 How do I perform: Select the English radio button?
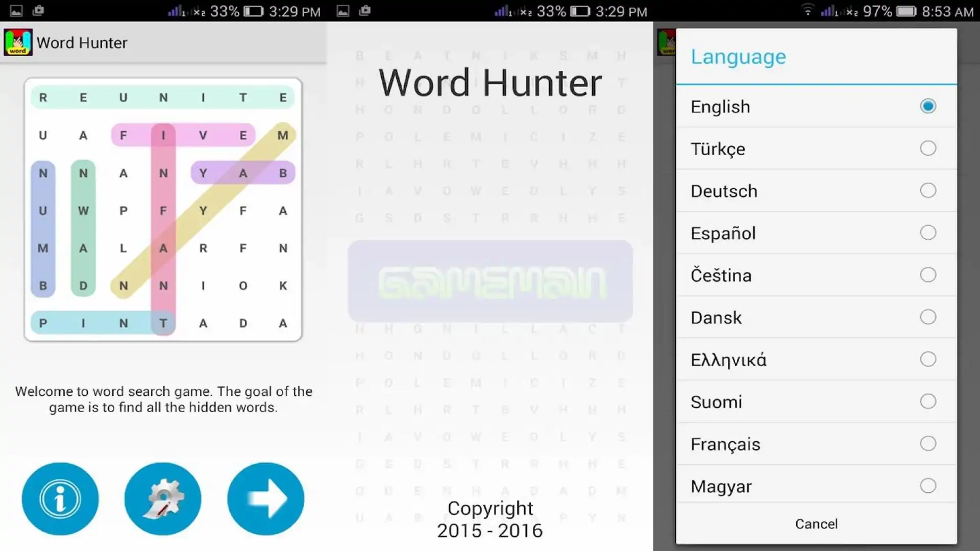(x=928, y=106)
